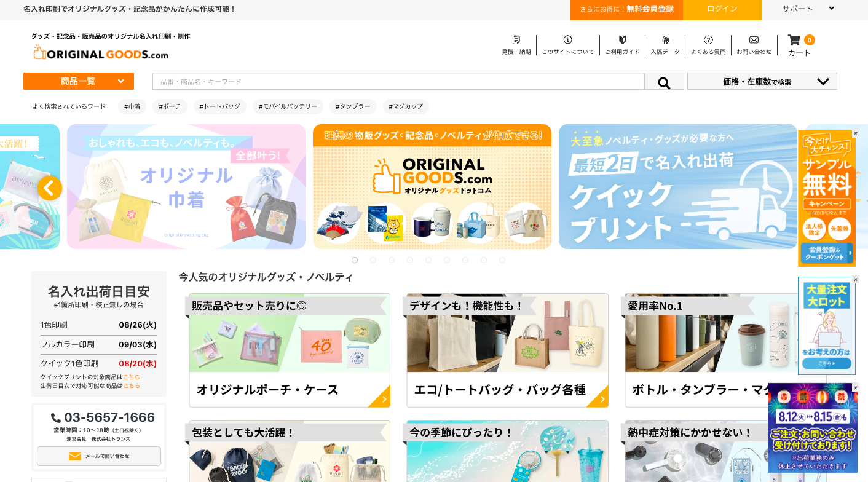Select the #モバイルバッテリー keyword tag
The width and height of the screenshot is (868, 482).
point(288,106)
